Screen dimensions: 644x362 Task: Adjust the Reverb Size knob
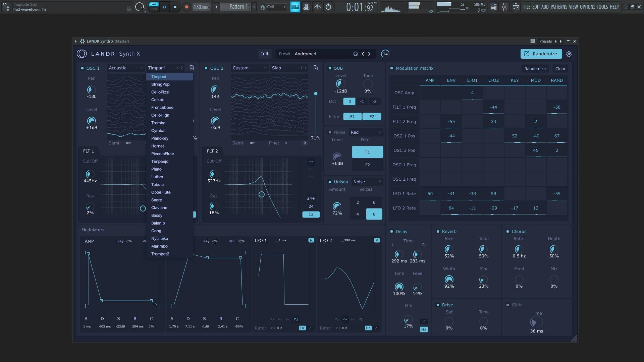point(449,249)
